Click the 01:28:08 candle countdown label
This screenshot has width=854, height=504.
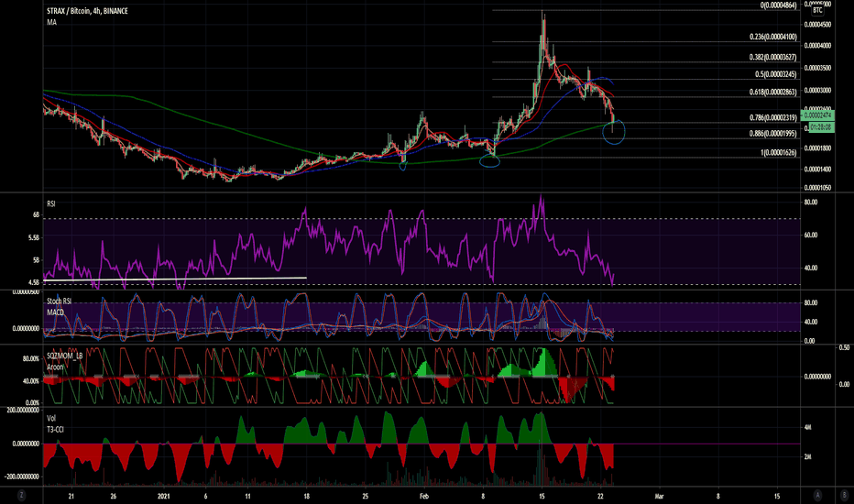(x=821, y=127)
